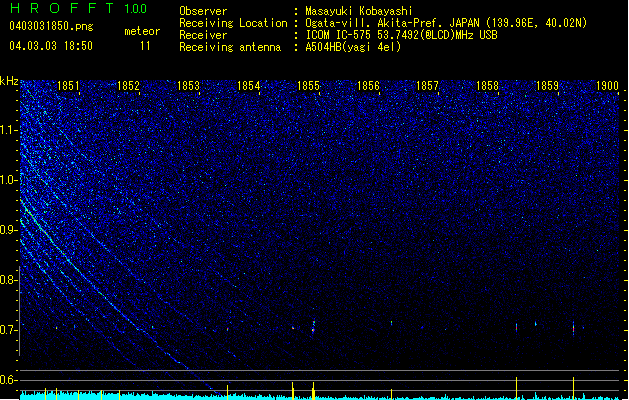Click the date stamp 04.03.03 18:50
The image size is (629, 400).
(51, 46)
